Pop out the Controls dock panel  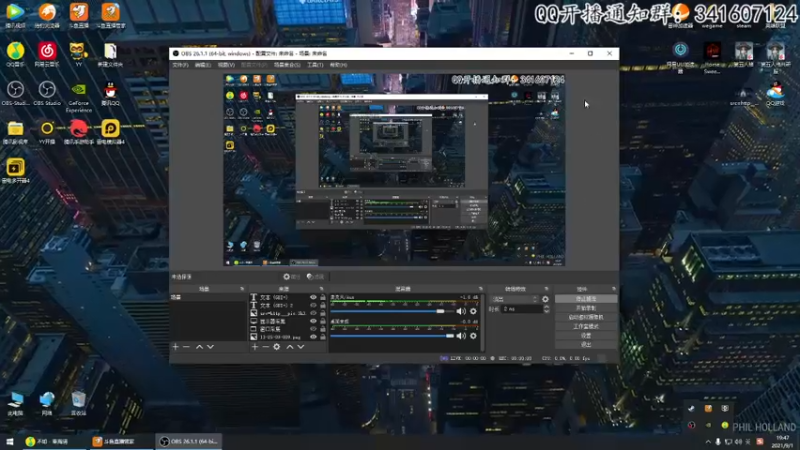coord(614,289)
